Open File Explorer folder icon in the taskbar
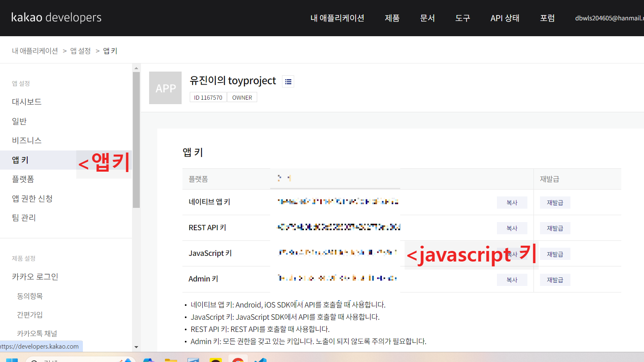 click(x=171, y=360)
